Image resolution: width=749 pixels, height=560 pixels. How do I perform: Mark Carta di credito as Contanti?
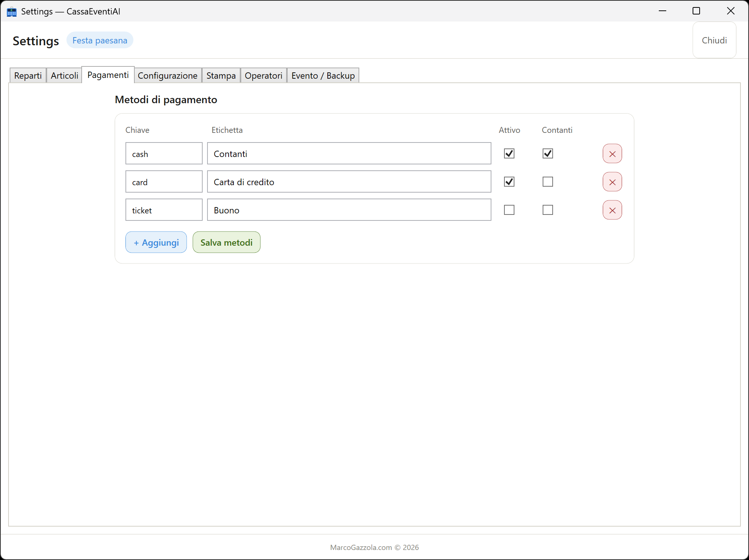point(548,182)
